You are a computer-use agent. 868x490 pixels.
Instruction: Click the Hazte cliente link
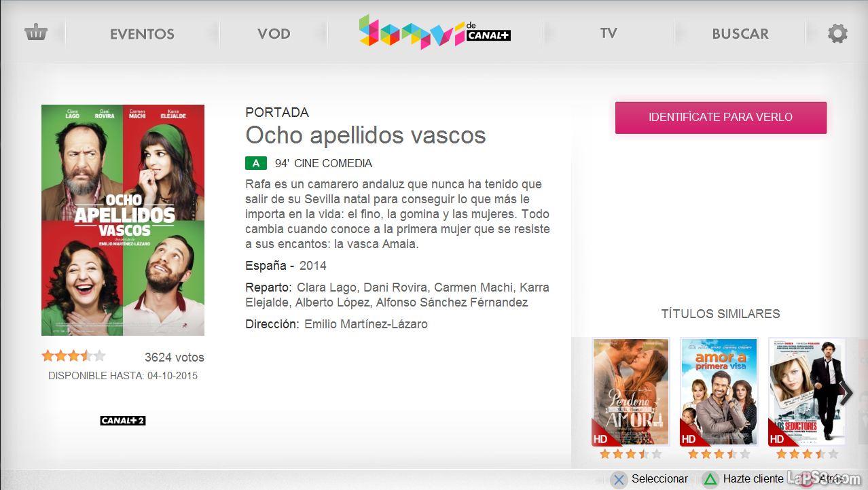point(753,479)
